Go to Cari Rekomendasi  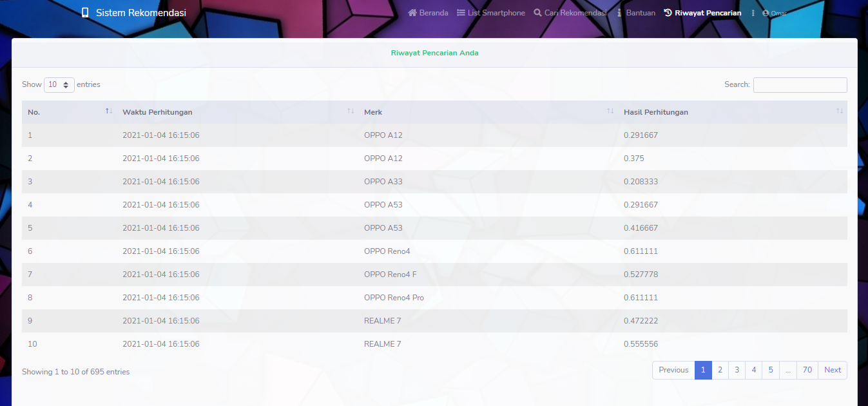(x=570, y=13)
